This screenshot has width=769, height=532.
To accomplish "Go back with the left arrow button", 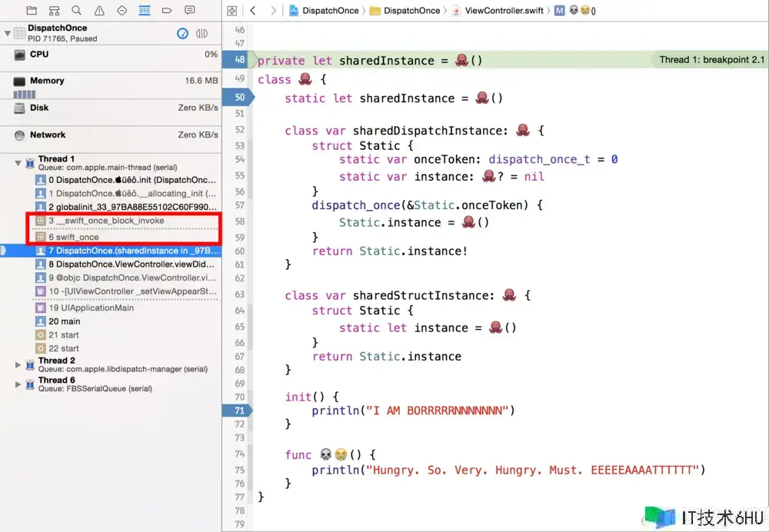I will [x=252, y=11].
